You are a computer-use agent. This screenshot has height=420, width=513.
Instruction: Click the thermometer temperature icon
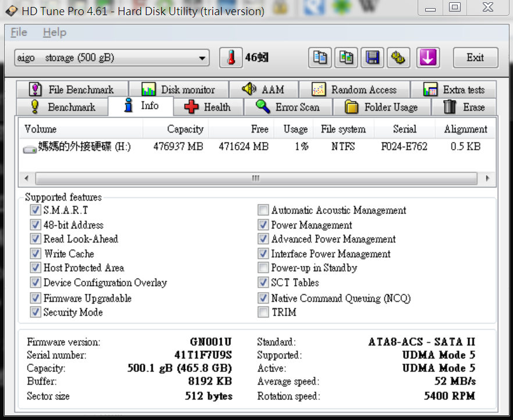[x=231, y=58]
